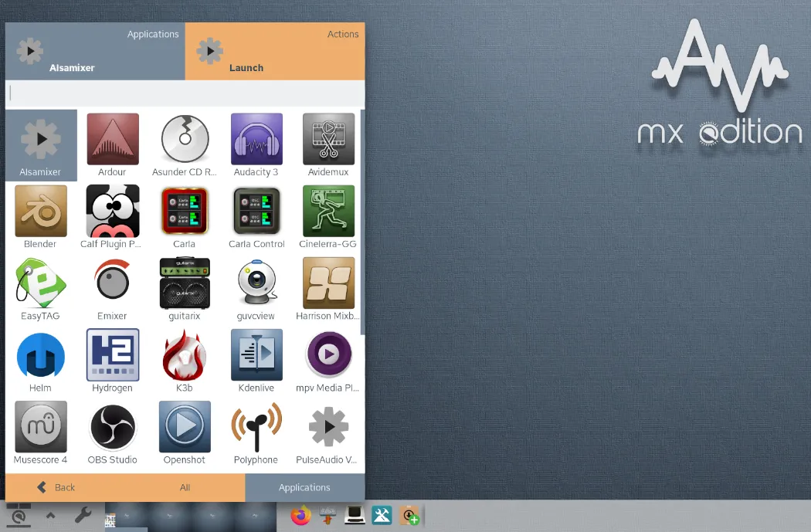The width and height of the screenshot is (811, 532).
Task: Click the wrench settings icon in taskbar
Action: point(83,516)
